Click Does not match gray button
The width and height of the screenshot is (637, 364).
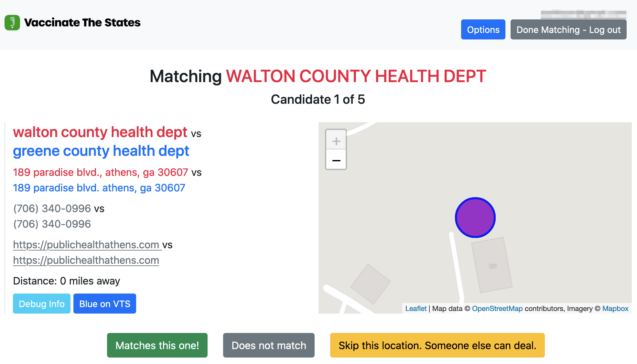pos(269,346)
